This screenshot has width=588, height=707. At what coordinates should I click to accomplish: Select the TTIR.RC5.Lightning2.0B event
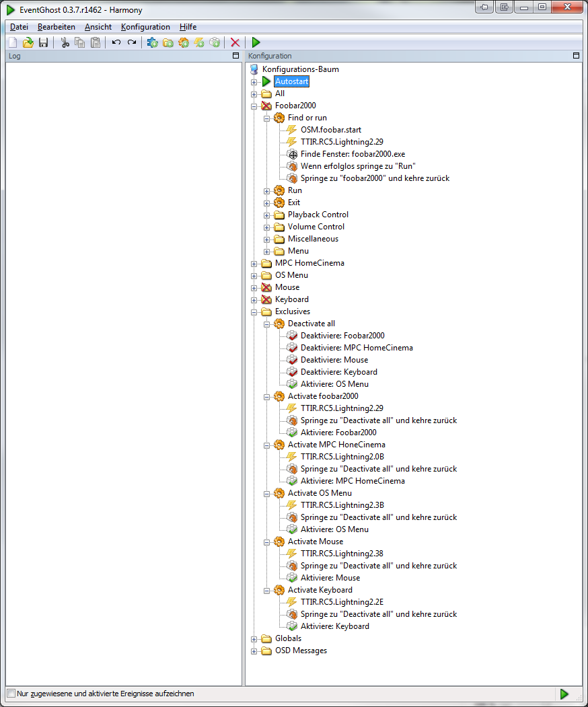342,457
